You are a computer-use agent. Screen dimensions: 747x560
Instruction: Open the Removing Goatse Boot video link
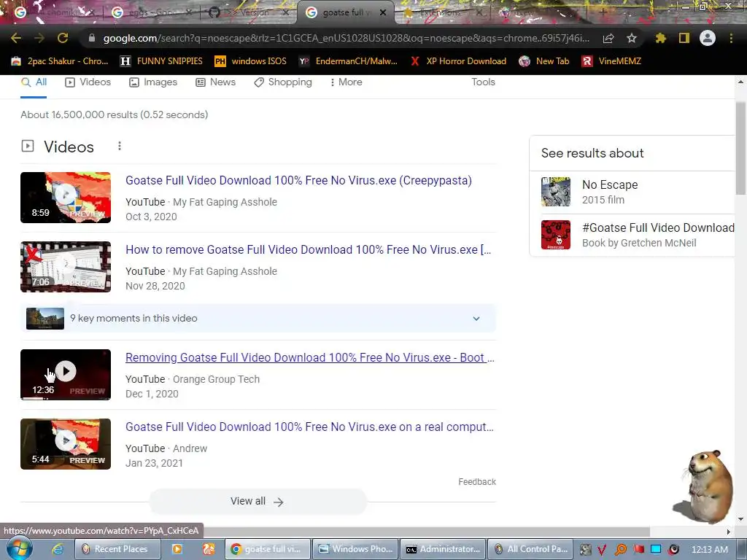tap(309, 357)
